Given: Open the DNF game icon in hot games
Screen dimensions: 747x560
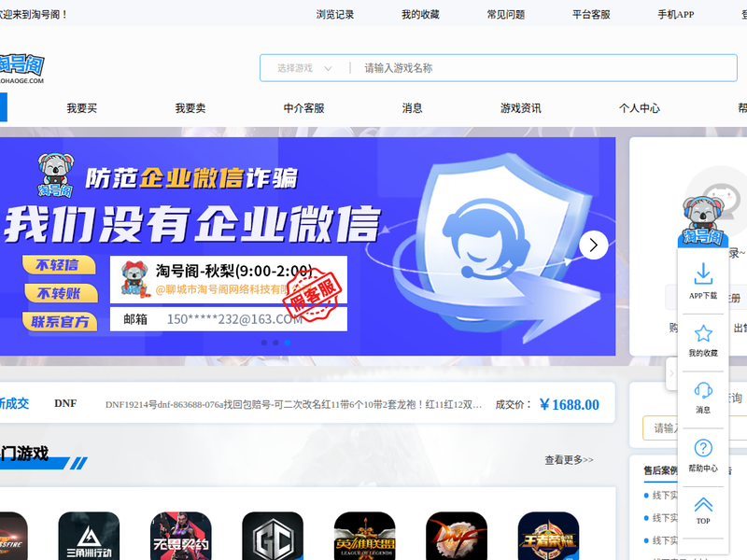Looking at the screenshot, I should click(457, 536).
